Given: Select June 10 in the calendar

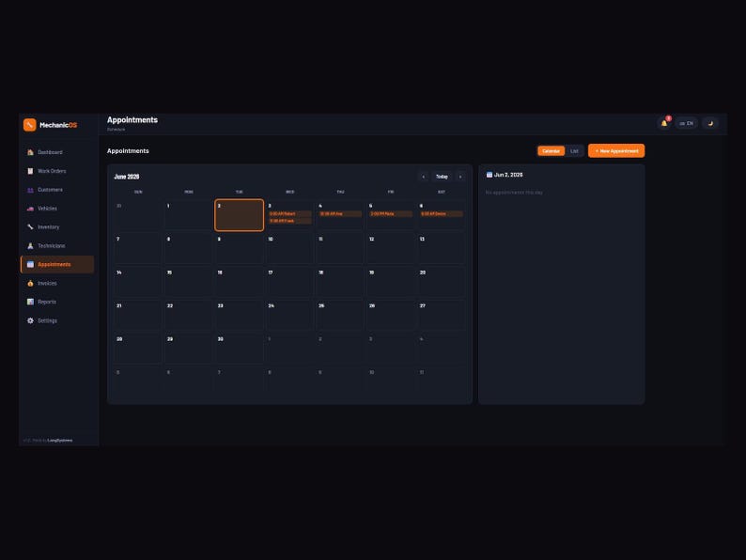Looking at the screenshot, I should click(289, 248).
